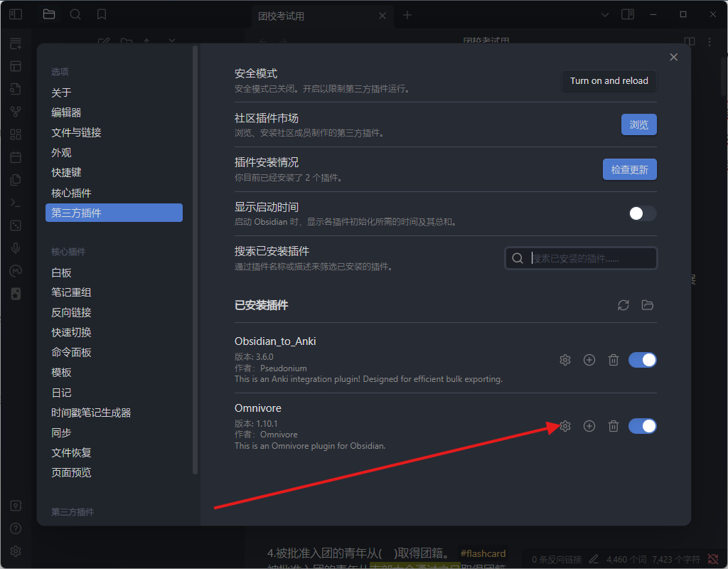This screenshot has width=728, height=569.
Task: Open 文件恢复 plugin settings
Action: pyautogui.click(x=114, y=453)
